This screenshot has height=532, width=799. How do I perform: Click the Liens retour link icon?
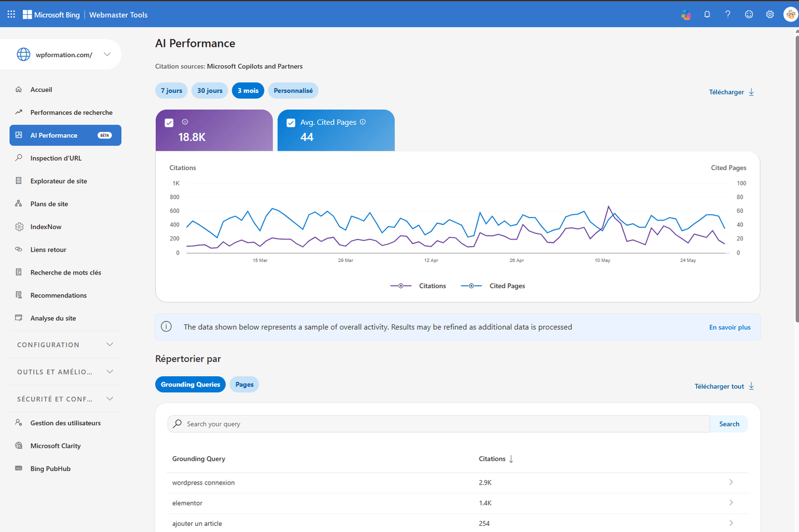[19, 249]
